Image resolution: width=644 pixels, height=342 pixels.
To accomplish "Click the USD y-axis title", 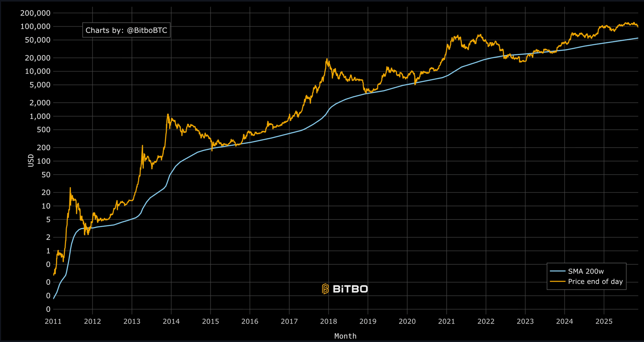I will [x=31, y=160].
